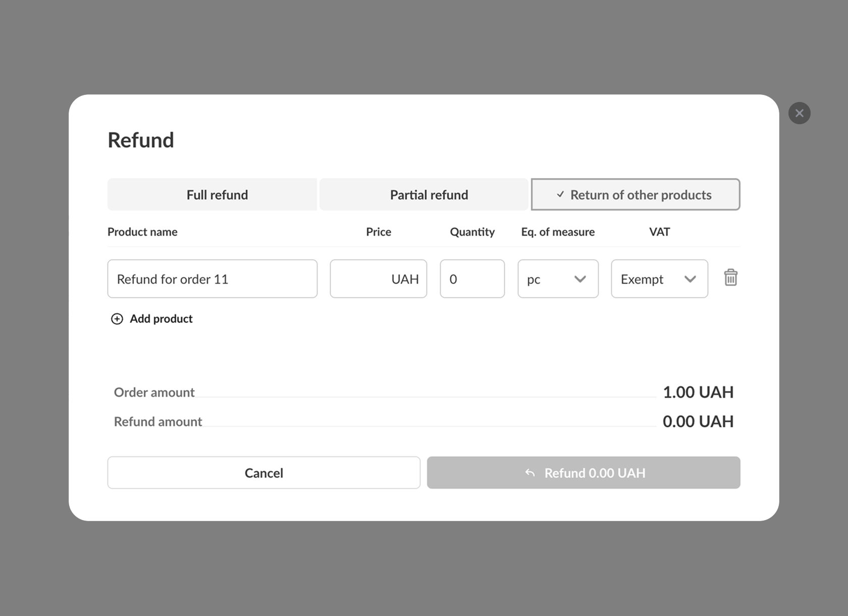This screenshot has height=616, width=848.
Task: Focus the Product name input field
Action: click(212, 279)
